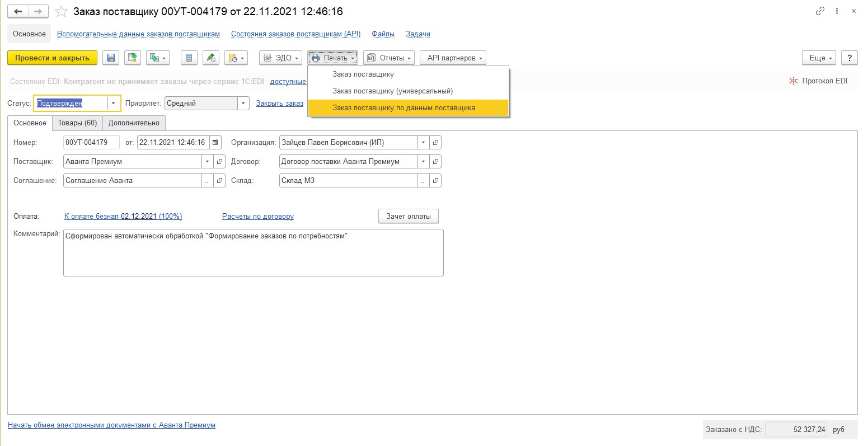Image resolution: width=868 pixels, height=446 pixels.
Task: Open the Поставщик record via its open icon
Action: [x=220, y=162]
